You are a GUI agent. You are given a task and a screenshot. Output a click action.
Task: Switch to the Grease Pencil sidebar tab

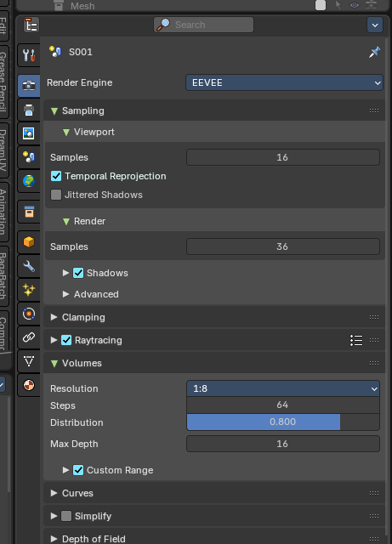(3, 82)
